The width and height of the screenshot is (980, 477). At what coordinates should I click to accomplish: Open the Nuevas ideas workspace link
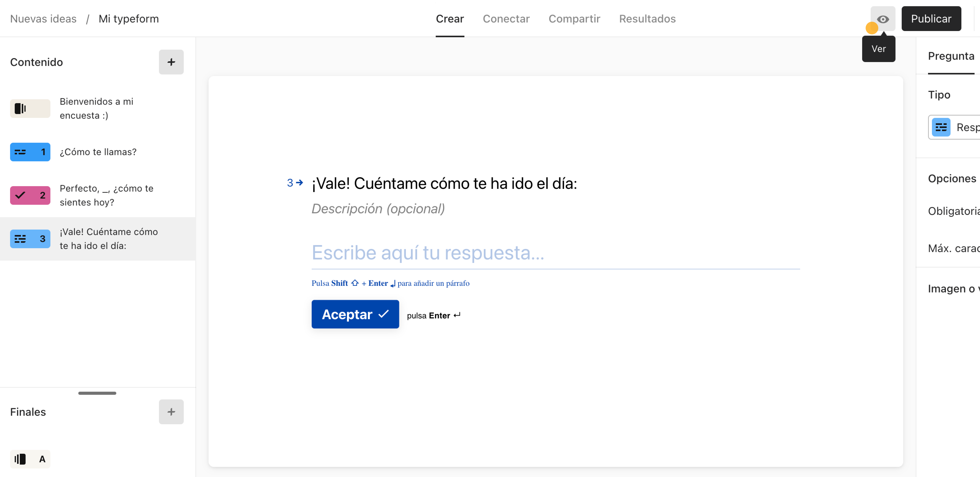[x=43, y=19]
